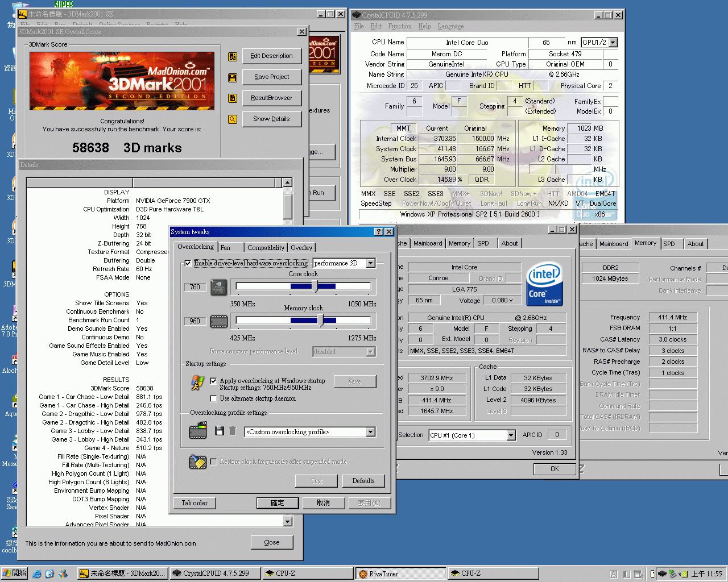Open the CPU #1 (Core 1) selection dropdown

(x=511, y=435)
